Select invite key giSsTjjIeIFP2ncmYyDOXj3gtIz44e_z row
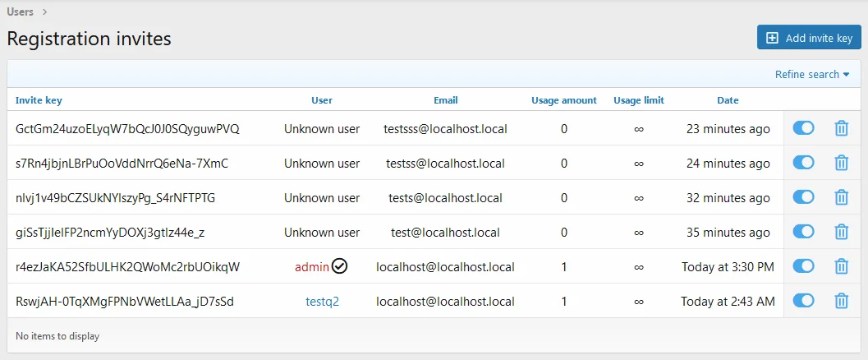This screenshot has width=868, height=360. [x=110, y=233]
